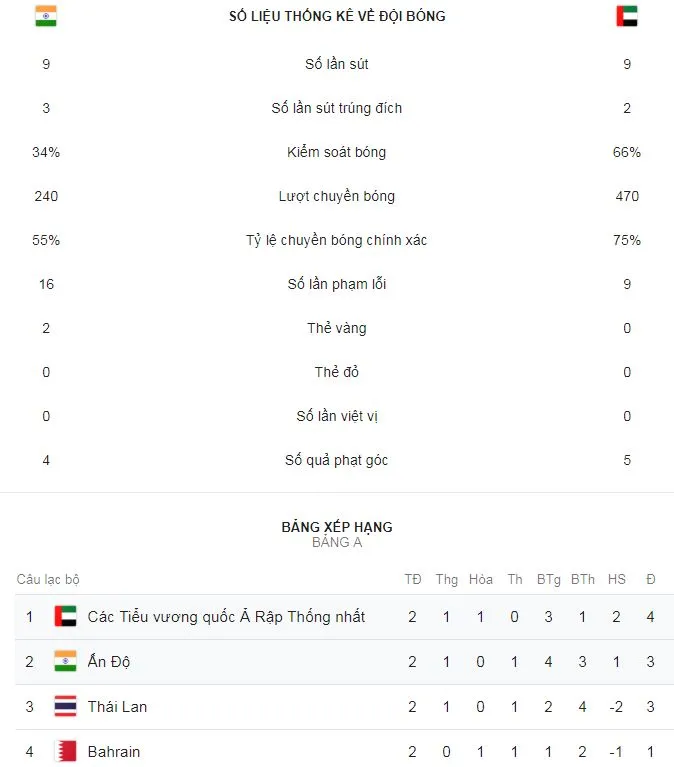Select Bahrain in the standings table
674x767 pixels.
(114, 751)
